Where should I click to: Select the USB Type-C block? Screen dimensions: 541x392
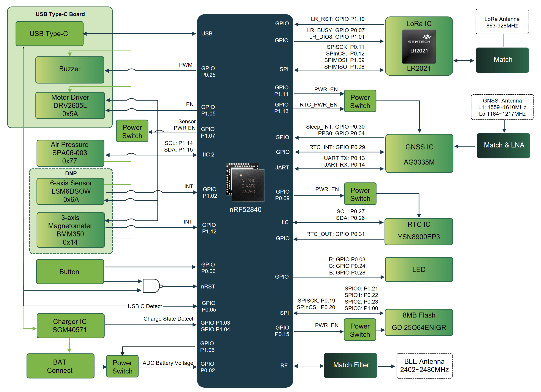click(49, 34)
